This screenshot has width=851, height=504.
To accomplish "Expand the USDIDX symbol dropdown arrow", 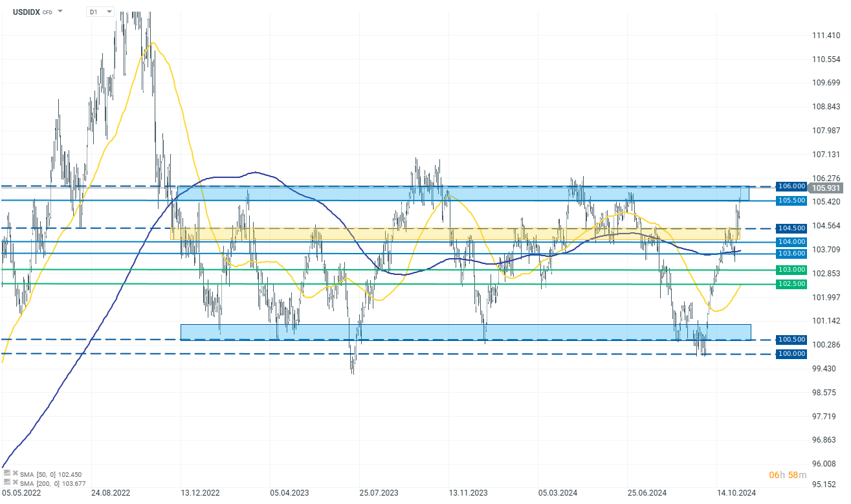I will click(60, 12).
